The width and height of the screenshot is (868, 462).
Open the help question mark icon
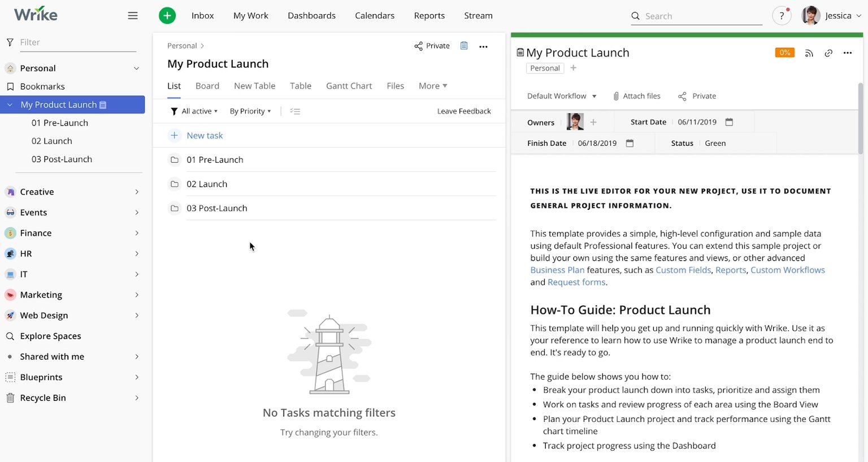pyautogui.click(x=781, y=16)
